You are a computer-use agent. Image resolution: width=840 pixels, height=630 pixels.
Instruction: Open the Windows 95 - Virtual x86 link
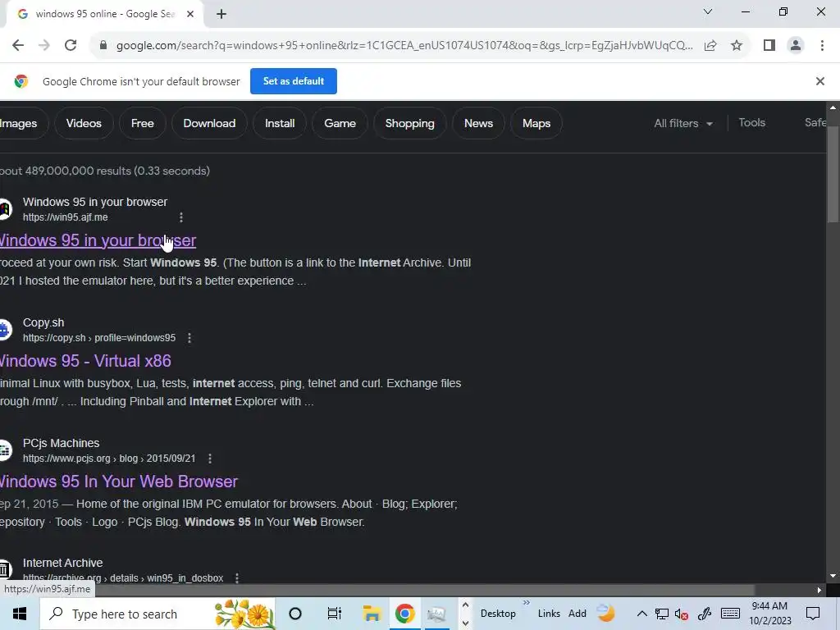[x=85, y=361]
